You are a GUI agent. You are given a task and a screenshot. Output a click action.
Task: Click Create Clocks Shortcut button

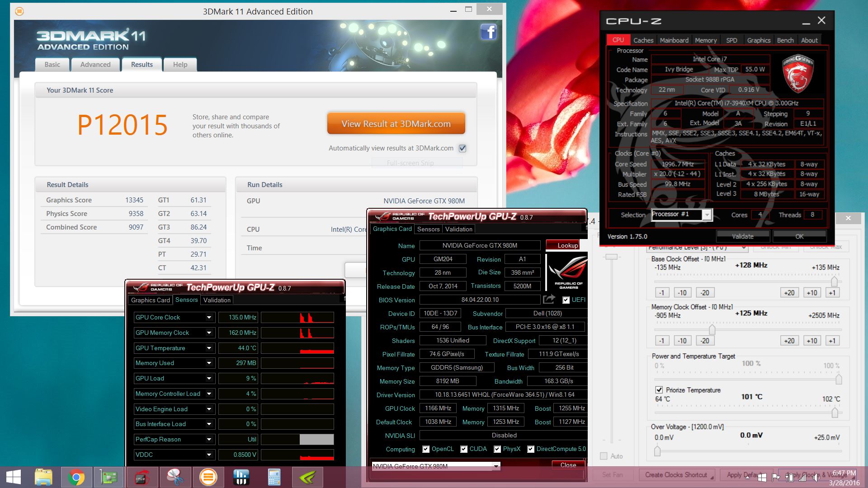(676, 475)
